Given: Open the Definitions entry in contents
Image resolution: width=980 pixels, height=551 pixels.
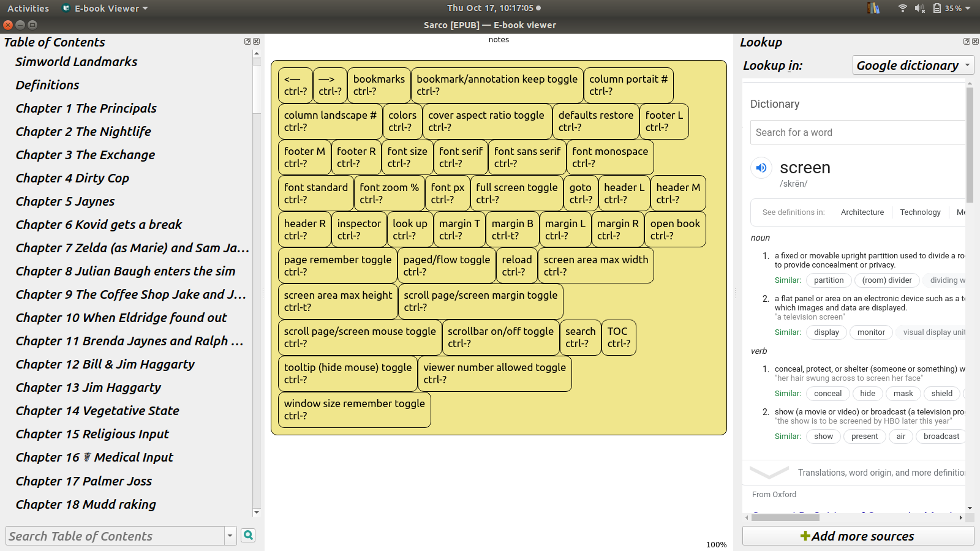Looking at the screenshot, I should point(48,85).
